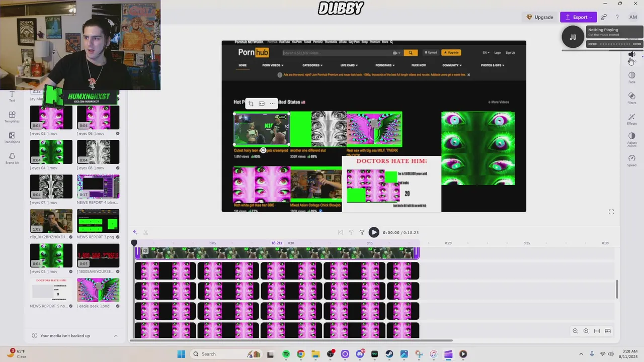Click the timeline vertical scrollbar
The height and width of the screenshot is (362, 644).
pos(617,289)
